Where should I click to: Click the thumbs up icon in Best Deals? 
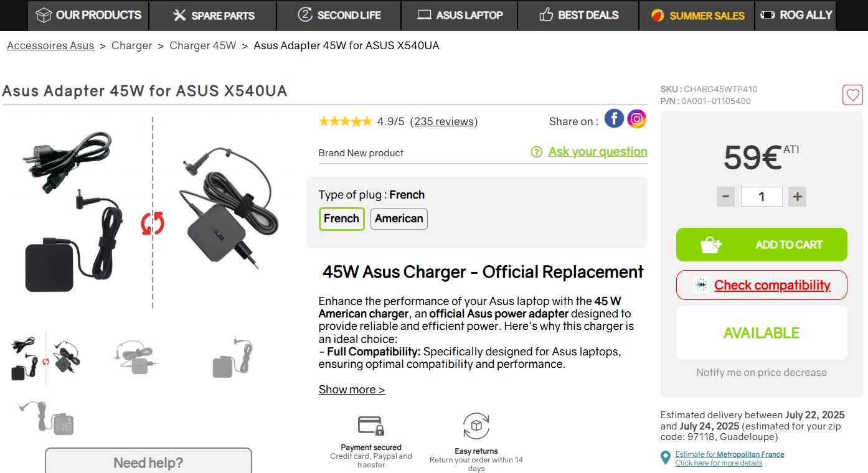(x=546, y=14)
